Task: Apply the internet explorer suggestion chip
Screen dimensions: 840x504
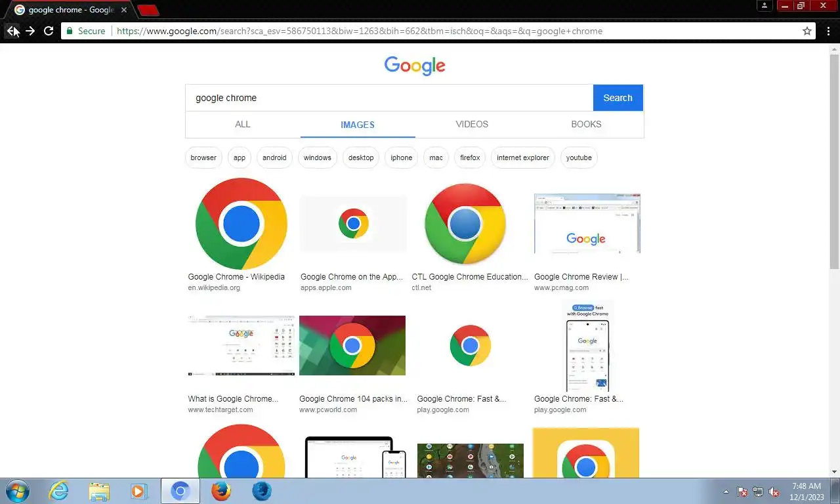Action: (x=523, y=157)
